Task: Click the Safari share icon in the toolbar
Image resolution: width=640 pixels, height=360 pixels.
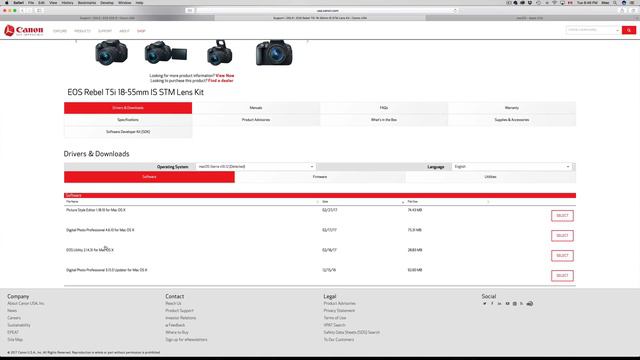Action: [x=622, y=10]
